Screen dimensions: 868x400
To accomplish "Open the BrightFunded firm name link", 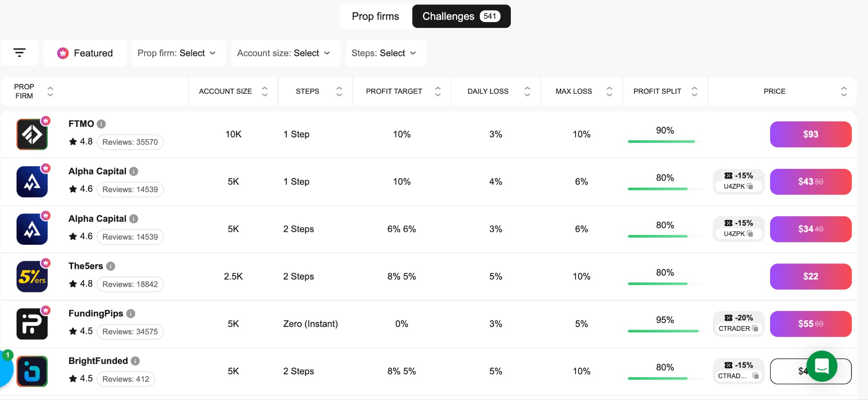I will (x=98, y=361).
